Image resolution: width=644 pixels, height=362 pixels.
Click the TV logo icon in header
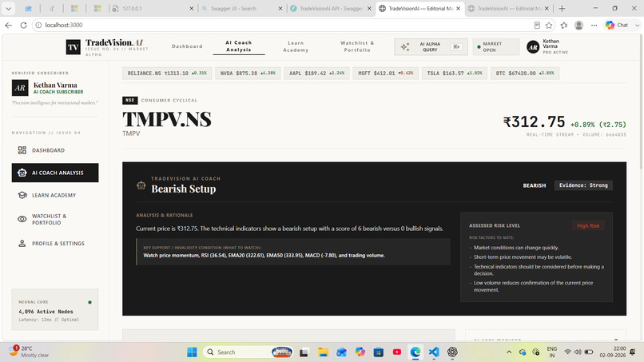pos(73,47)
